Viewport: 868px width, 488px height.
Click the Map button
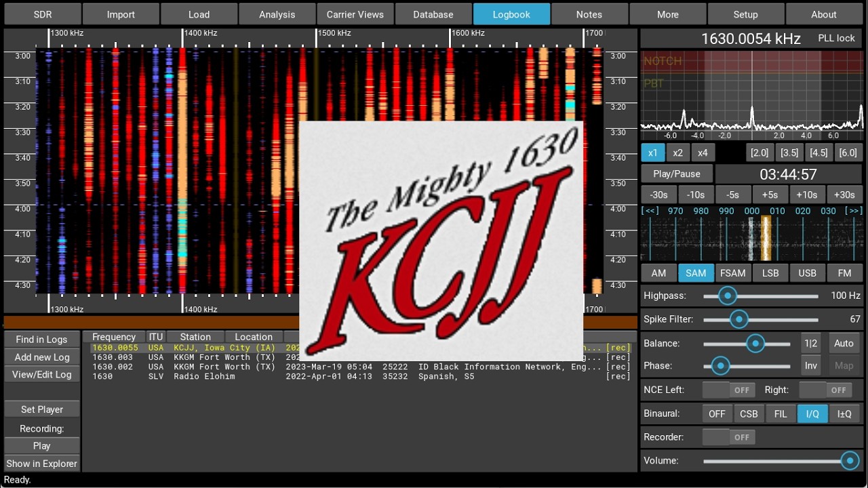coord(844,366)
